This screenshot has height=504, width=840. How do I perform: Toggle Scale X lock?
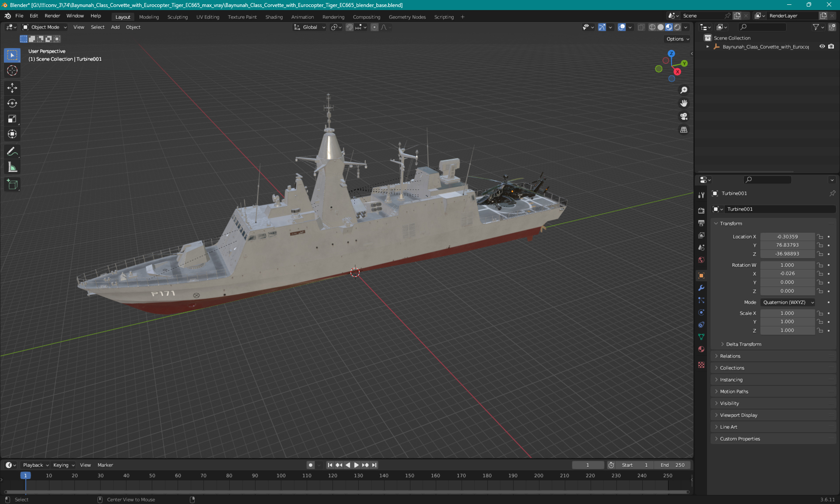click(x=820, y=313)
